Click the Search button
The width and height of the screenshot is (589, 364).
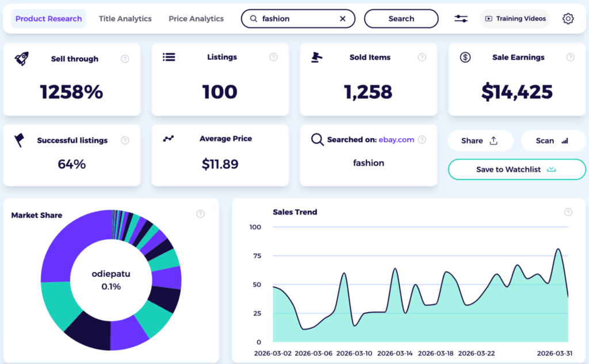coord(401,18)
